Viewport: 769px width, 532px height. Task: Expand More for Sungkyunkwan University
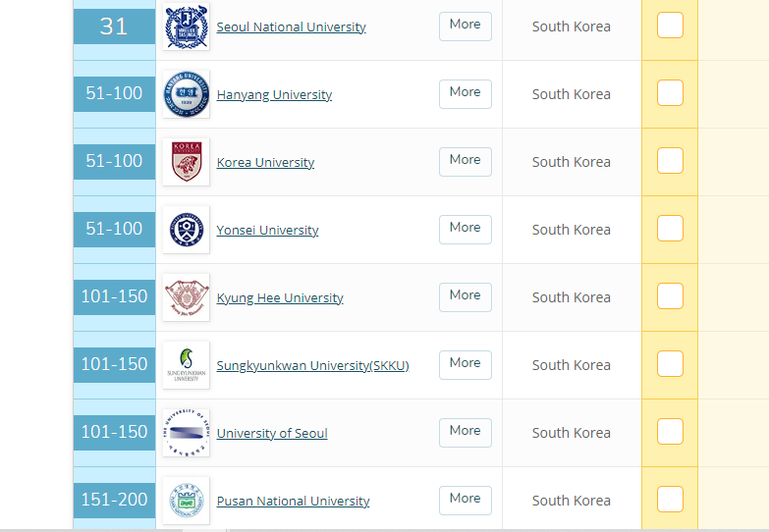(465, 364)
